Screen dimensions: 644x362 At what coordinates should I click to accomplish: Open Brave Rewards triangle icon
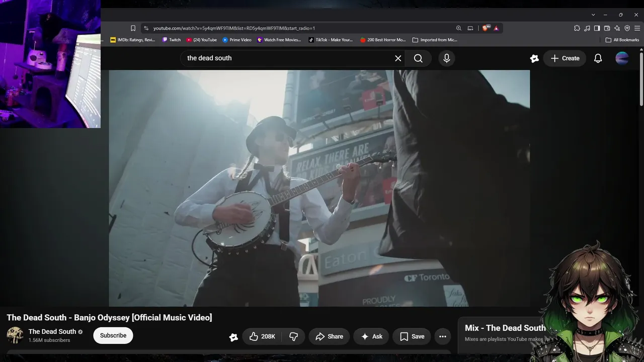(496, 28)
